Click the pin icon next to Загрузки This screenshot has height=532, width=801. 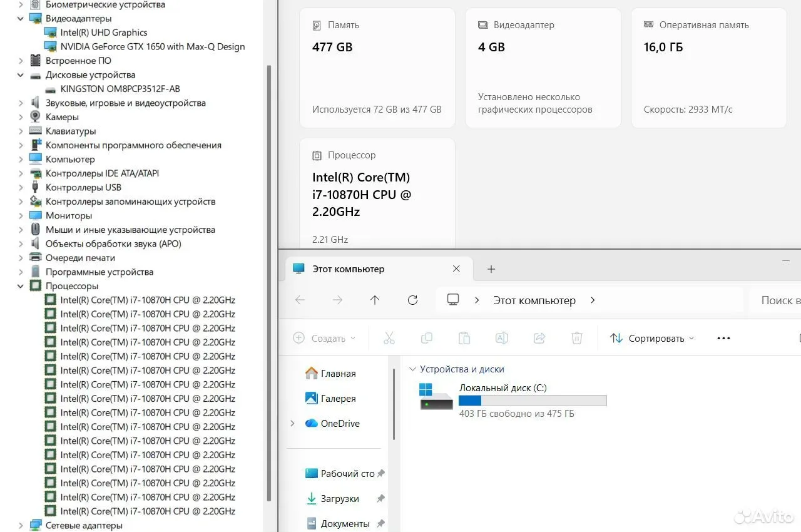380,499
